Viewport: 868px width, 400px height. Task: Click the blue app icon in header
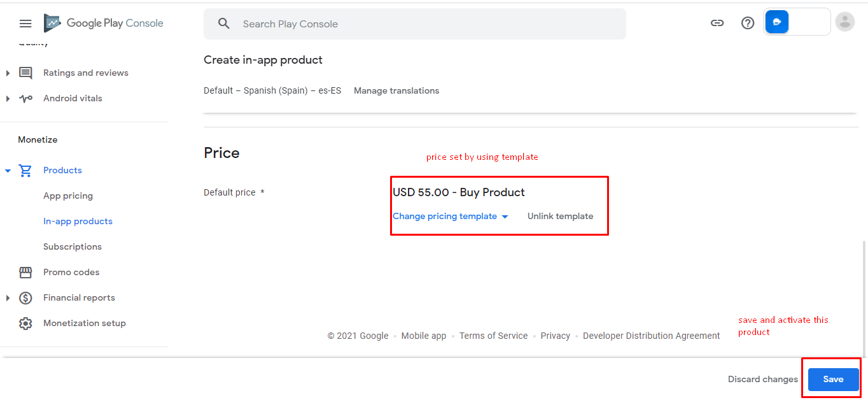pyautogui.click(x=777, y=22)
